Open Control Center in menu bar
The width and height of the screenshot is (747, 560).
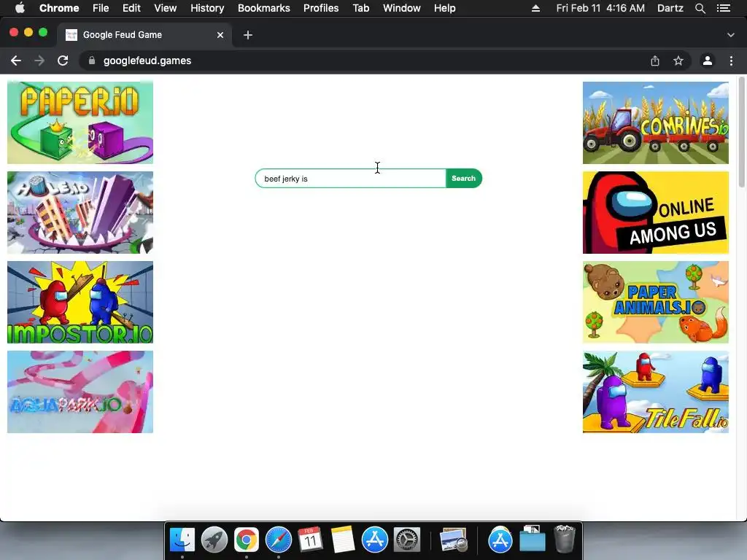[723, 8]
